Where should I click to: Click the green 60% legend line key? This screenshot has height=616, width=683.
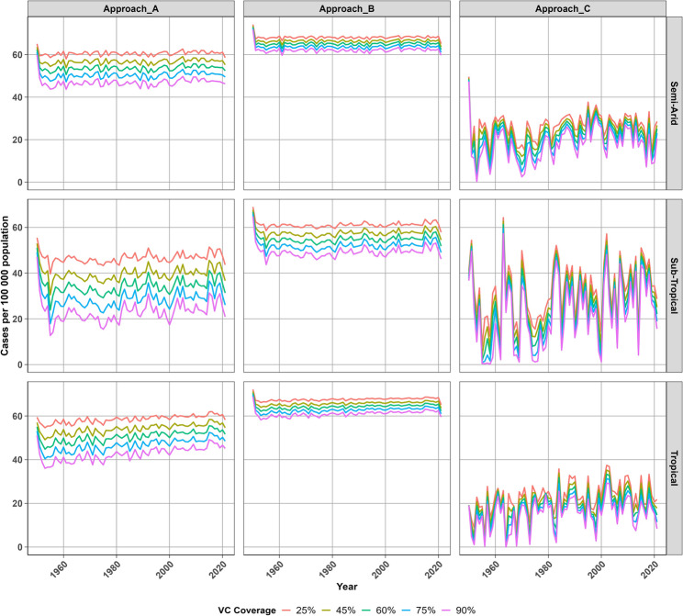tap(366, 610)
